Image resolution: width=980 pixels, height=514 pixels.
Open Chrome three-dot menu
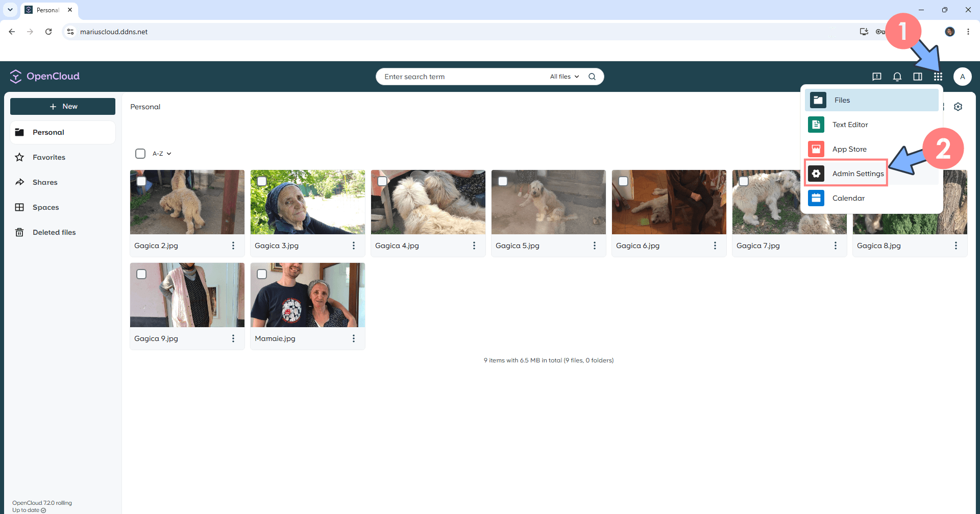point(968,32)
